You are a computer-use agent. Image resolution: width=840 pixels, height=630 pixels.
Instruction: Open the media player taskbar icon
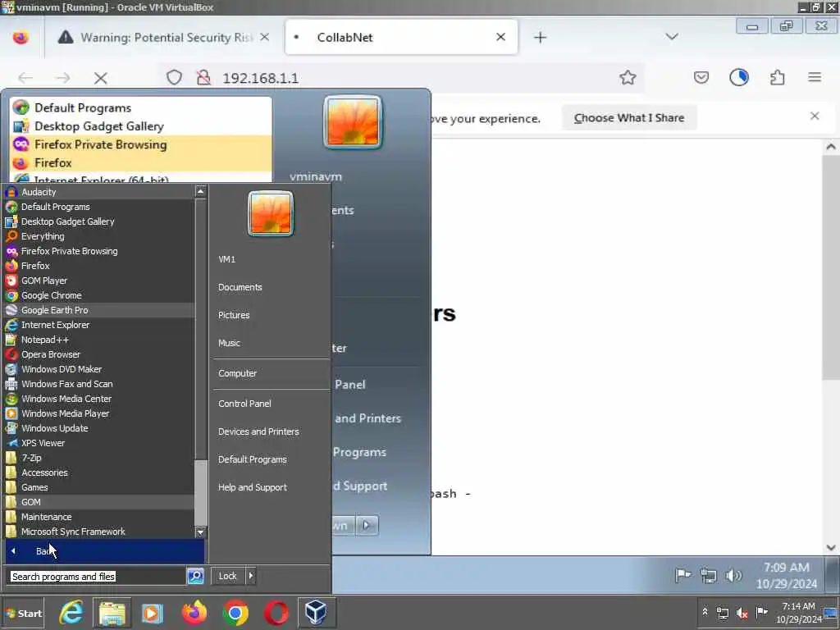coord(152,613)
